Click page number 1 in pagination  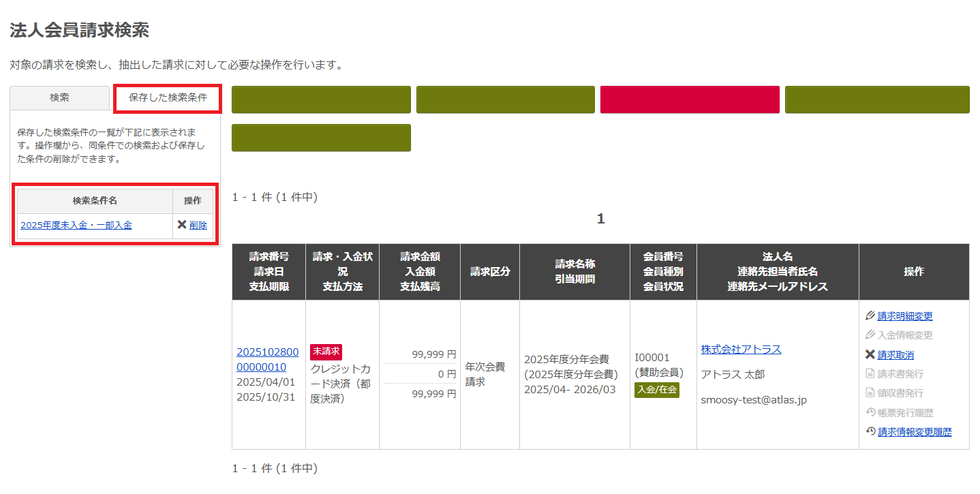point(600,219)
